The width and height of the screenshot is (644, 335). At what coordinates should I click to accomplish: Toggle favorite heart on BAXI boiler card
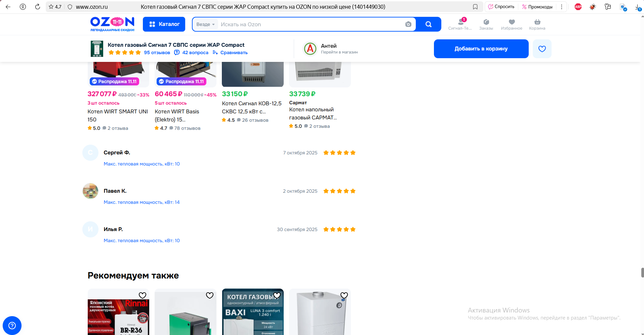(x=277, y=295)
